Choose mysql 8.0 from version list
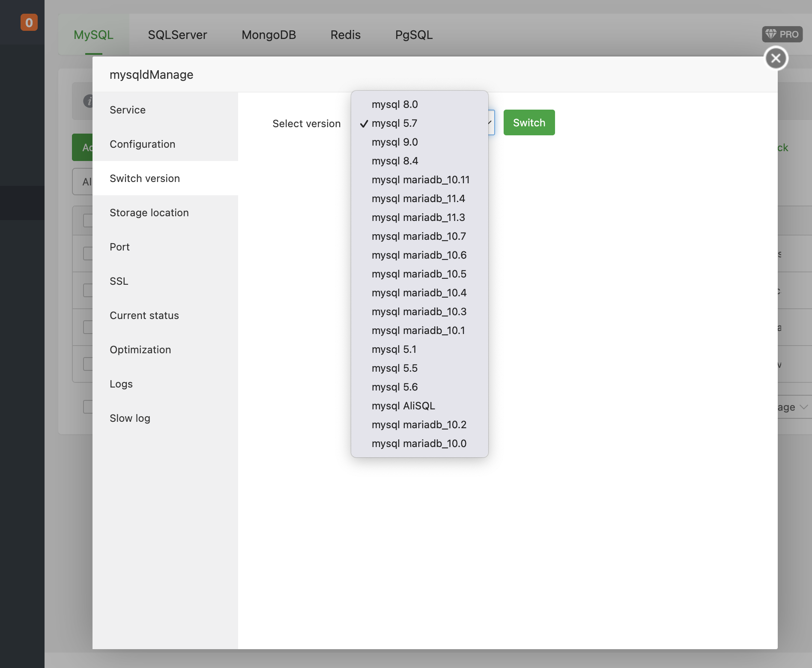Viewport: 812px width, 668px height. [x=394, y=104]
